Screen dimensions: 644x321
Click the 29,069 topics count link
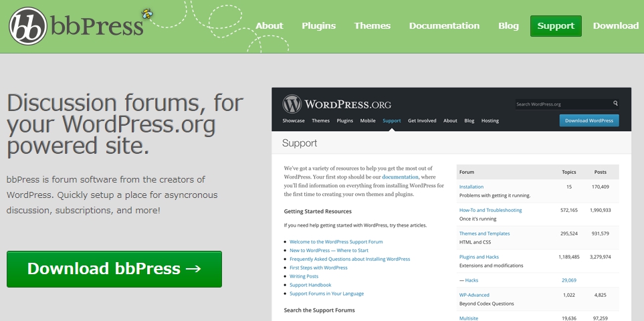tap(569, 280)
